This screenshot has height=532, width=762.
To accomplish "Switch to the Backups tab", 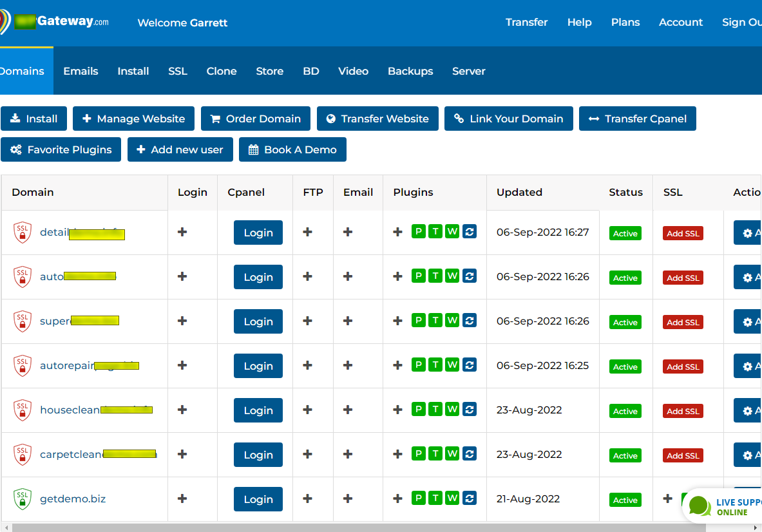I will tap(410, 71).
